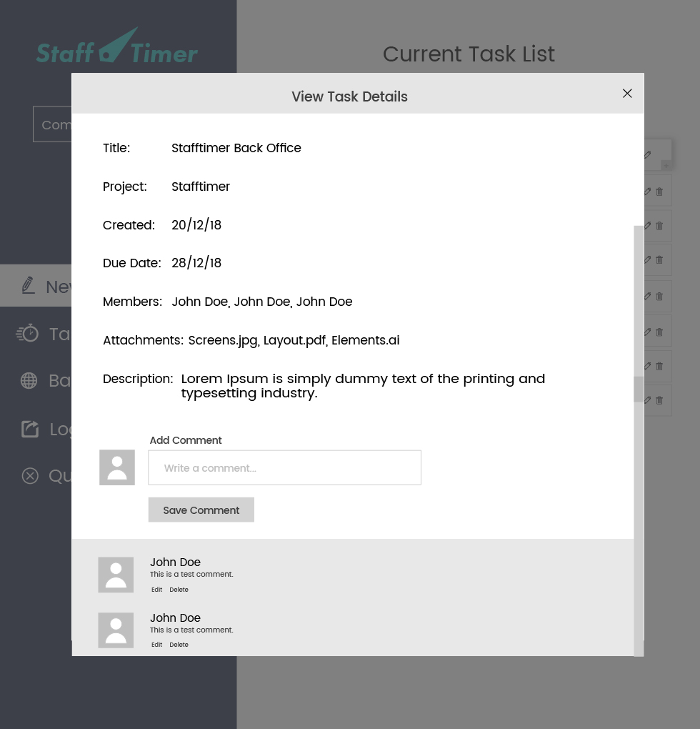Focus the Write a comment field
This screenshot has height=729, width=700.
tap(285, 467)
